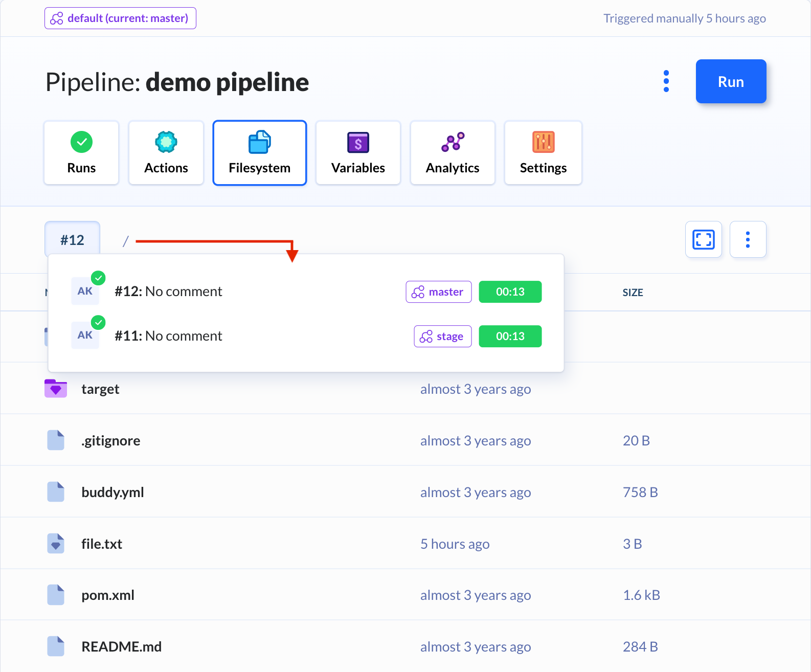Click the purple dollar Variables icon
Screen dimensions: 811x672
pyautogui.click(x=358, y=142)
